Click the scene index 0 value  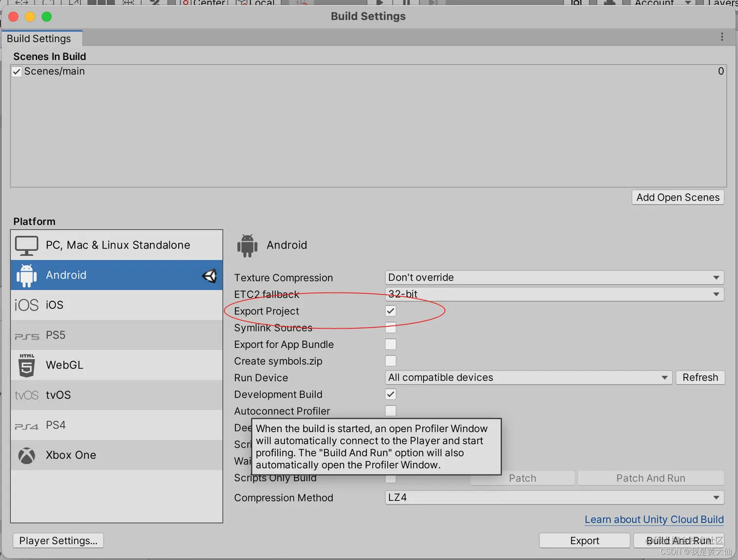[x=721, y=71]
